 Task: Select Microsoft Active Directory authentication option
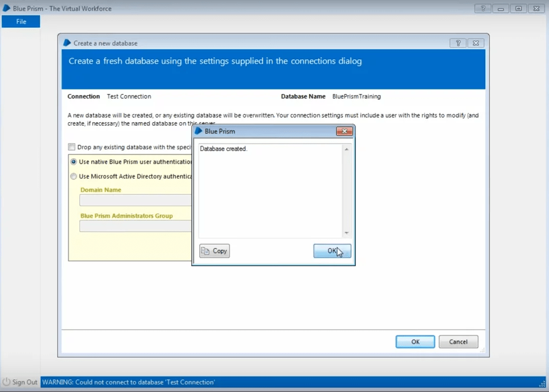pos(74,176)
